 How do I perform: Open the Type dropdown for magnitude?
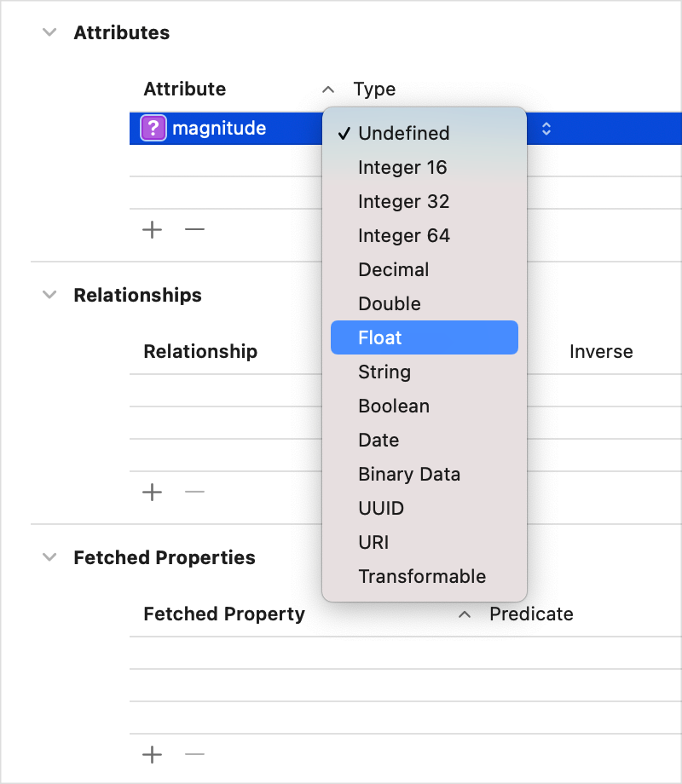(545, 128)
